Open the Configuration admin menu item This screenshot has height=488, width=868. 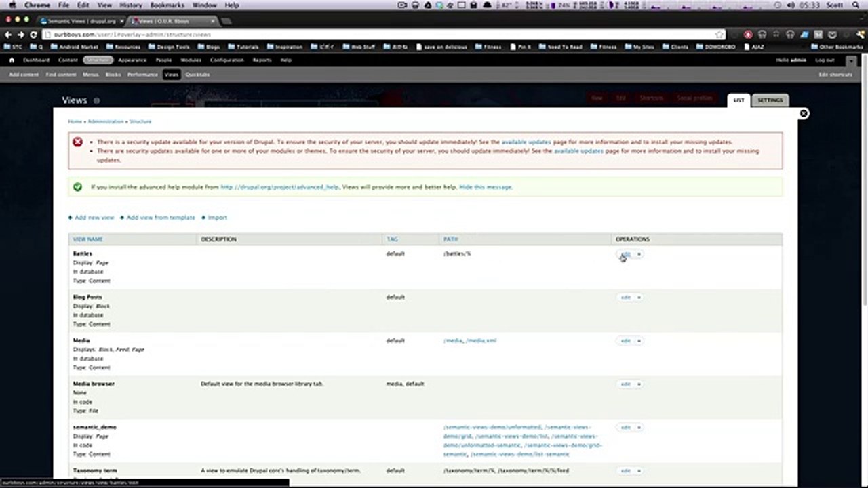tap(227, 60)
